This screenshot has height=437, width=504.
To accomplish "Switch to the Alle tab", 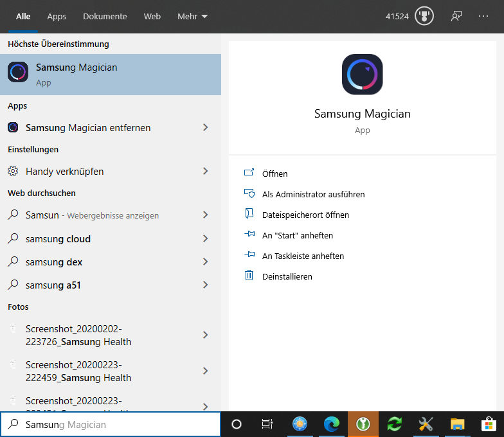I will (23, 17).
